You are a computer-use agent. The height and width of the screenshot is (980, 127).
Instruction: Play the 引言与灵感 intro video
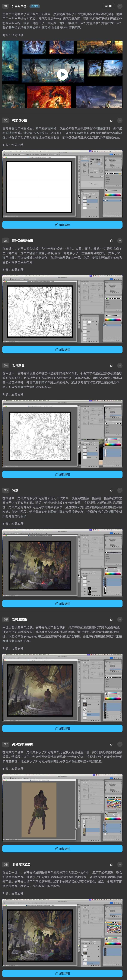click(62, 75)
